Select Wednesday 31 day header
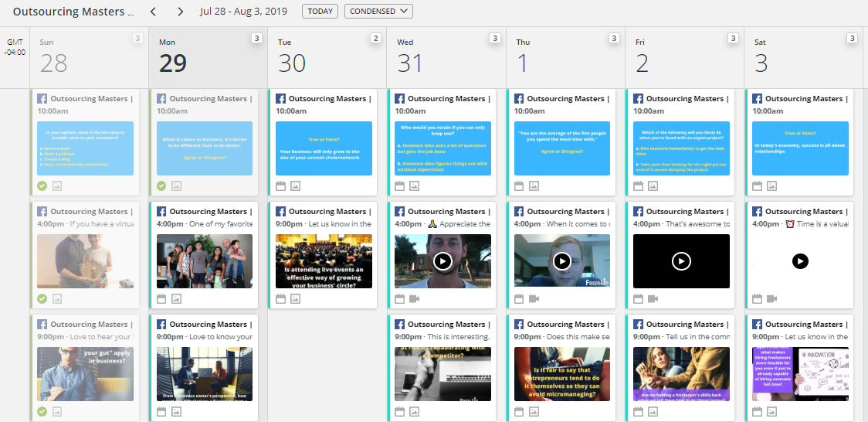Viewport: 868px width, 422px height. (x=446, y=57)
